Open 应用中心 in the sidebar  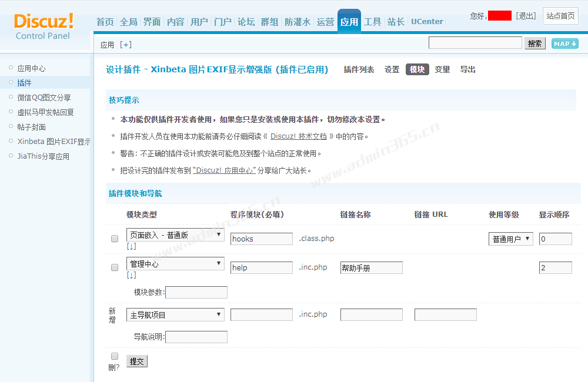[32, 68]
